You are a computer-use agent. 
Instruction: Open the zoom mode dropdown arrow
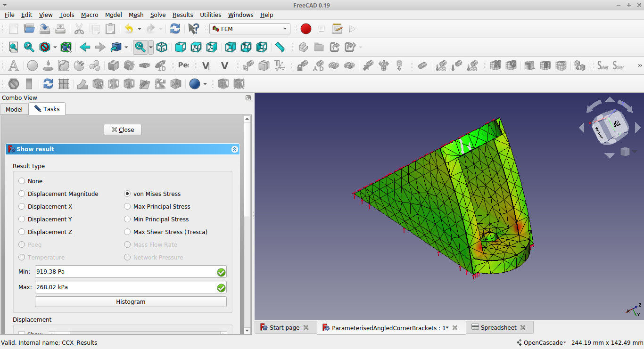[151, 47]
